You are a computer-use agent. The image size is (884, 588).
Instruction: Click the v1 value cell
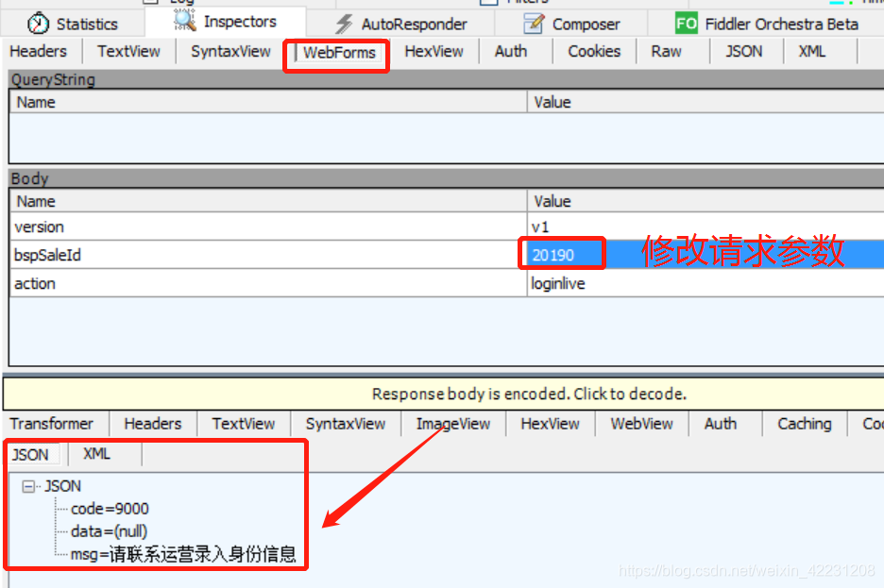click(x=705, y=227)
